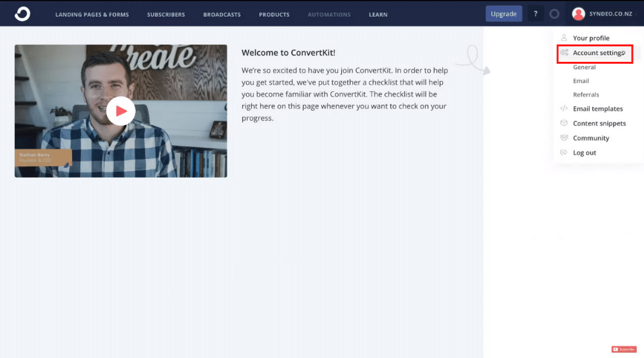Click the code icon beside Email templates
Screen dimensions: 644x358
tap(564, 108)
